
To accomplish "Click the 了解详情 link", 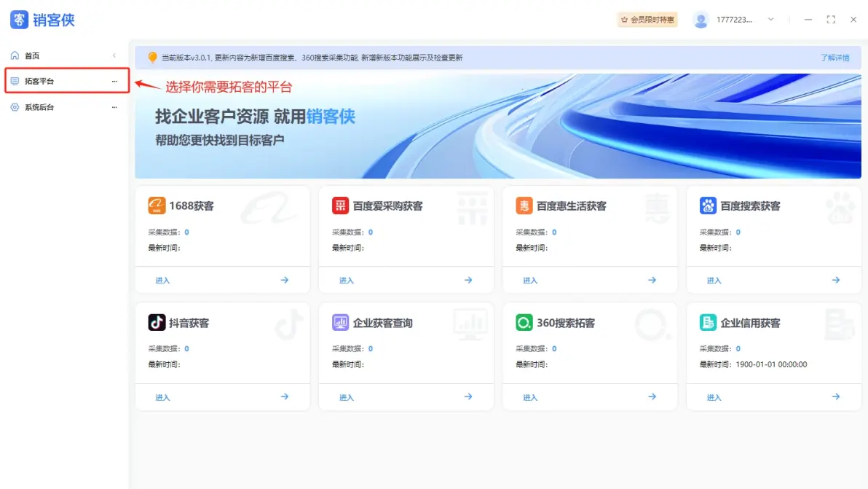I will [835, 58].
